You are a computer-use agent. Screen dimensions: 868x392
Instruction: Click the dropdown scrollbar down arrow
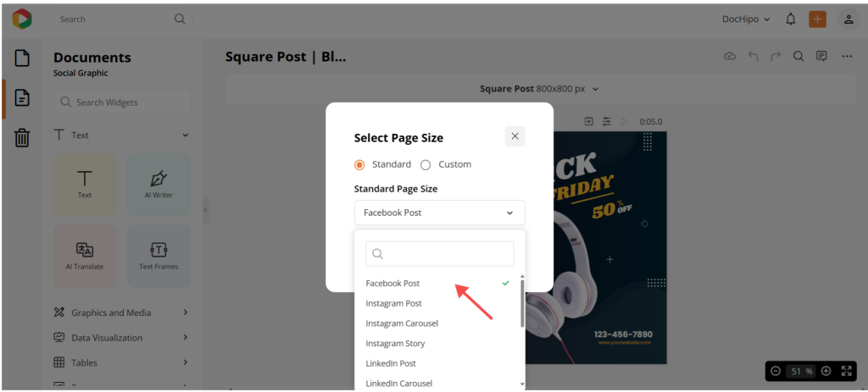[x=522, y=384]
